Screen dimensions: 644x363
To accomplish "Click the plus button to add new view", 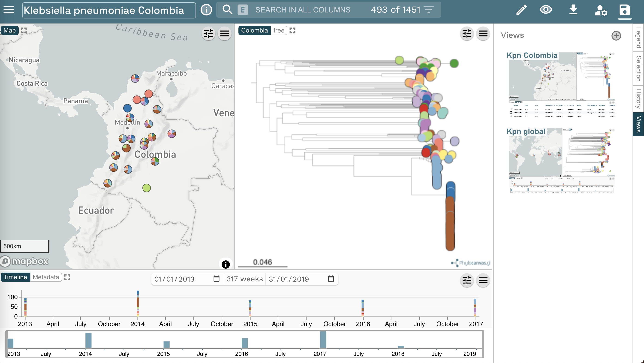I will click(x=616, y=35).
